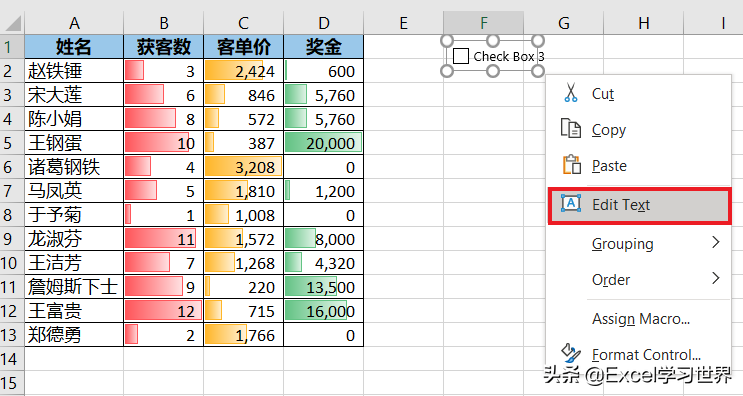This screenshot has height=396, width=743.
Task: Click the 220 value cell
Action: click(244, 287)
